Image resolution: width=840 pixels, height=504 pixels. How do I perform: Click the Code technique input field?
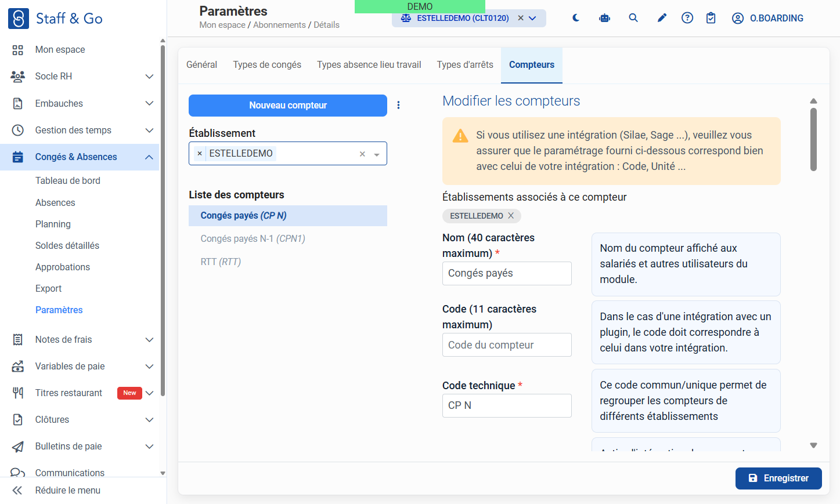pos(507,405)
